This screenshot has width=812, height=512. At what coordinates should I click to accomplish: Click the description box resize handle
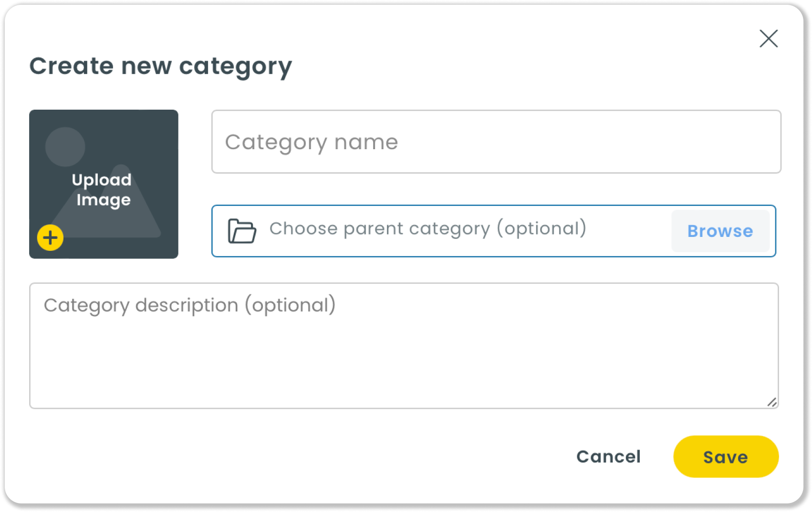click(x=772, y=402)
